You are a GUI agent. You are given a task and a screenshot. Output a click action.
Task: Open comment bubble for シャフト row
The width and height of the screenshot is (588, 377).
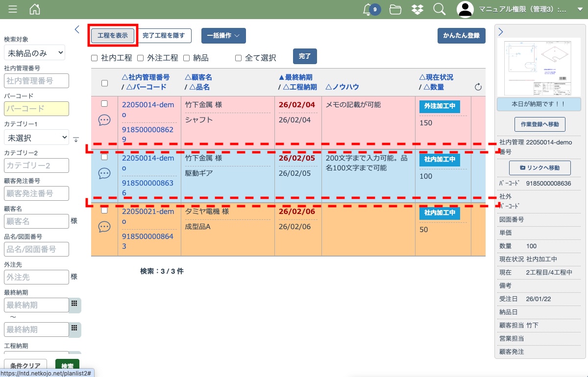[104, 120]
